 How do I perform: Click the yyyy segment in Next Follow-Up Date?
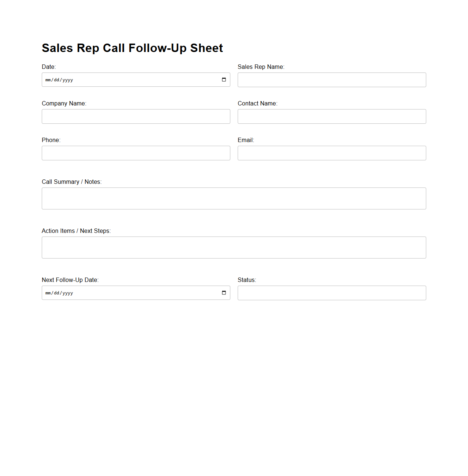[68, 293]
